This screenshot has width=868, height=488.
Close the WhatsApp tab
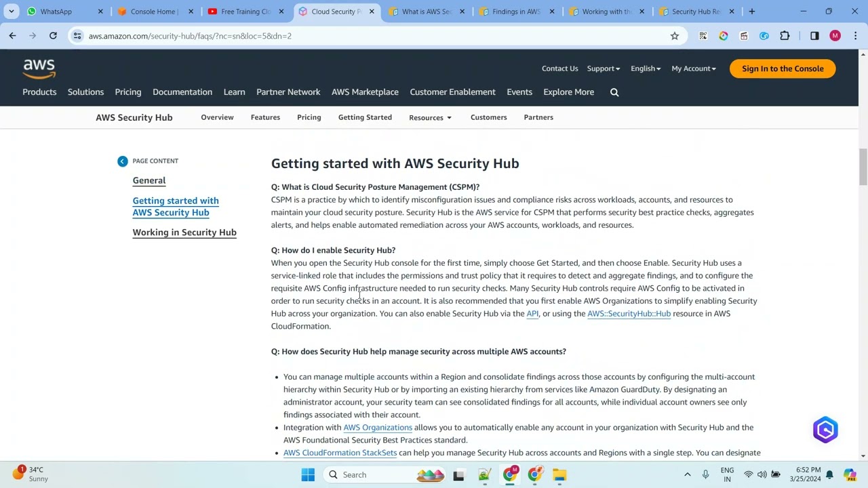click(100, 12)
